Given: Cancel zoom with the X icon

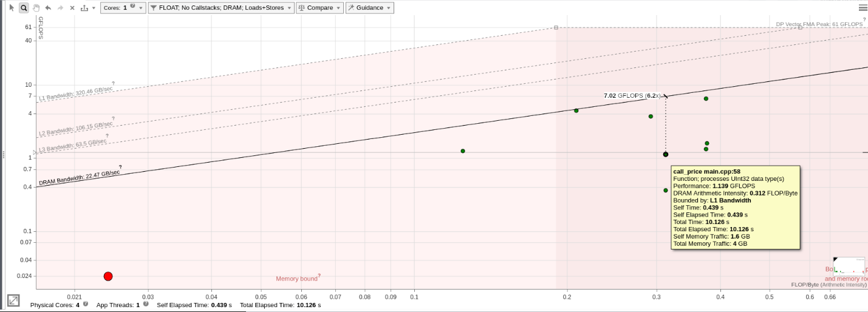Looking at the screenshot, I should pyautogui.click(x=72, y=8).
